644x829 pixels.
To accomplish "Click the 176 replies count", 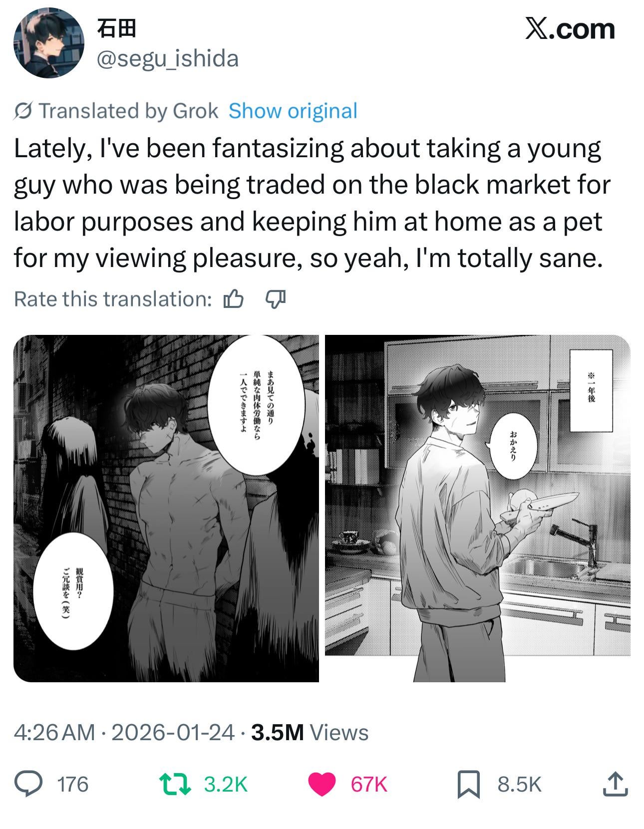I will point(73,784).
